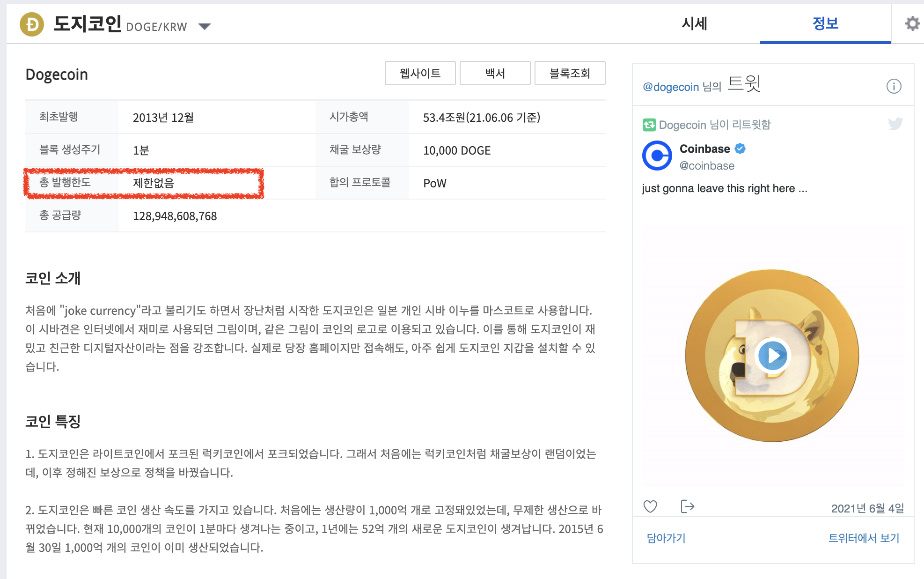This screenshot has height=579, width=924.
Task: Click the 채굴 보상량 label cell
Action: coord(362,150)
